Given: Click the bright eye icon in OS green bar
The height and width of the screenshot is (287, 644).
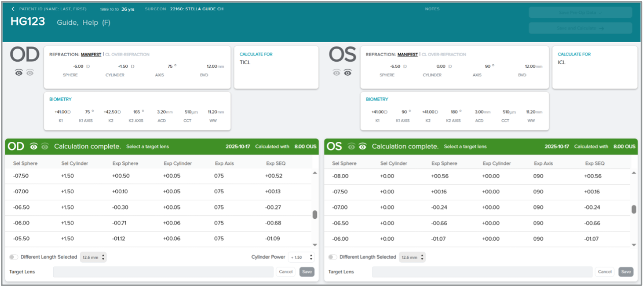Looking at the screenshot, I should click(363, 147).
